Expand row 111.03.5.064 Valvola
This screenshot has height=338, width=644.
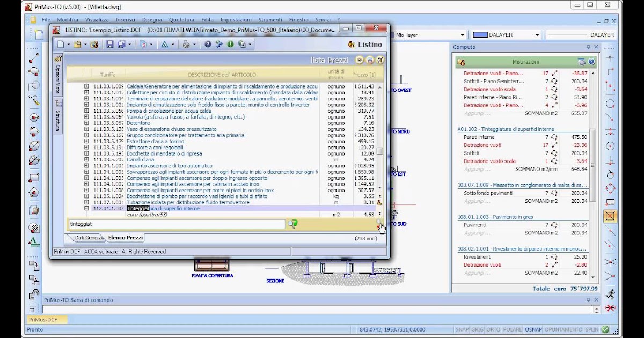[x=86, y=117]
